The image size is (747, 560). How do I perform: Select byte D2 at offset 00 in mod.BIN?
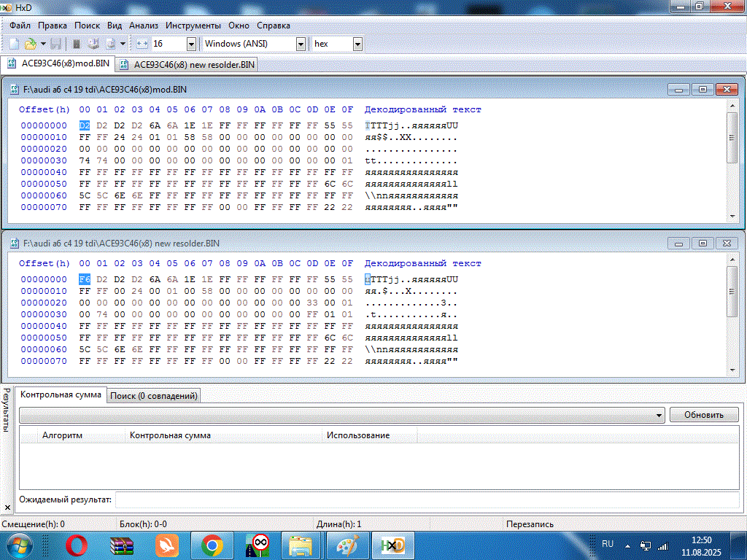(x=85, y=125)
